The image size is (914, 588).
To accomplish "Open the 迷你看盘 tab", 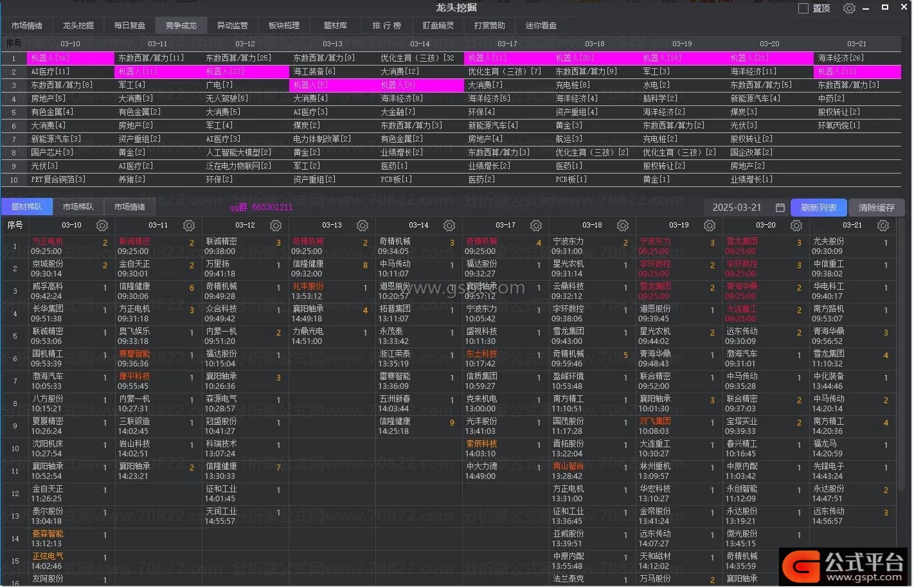I will 541,26.
